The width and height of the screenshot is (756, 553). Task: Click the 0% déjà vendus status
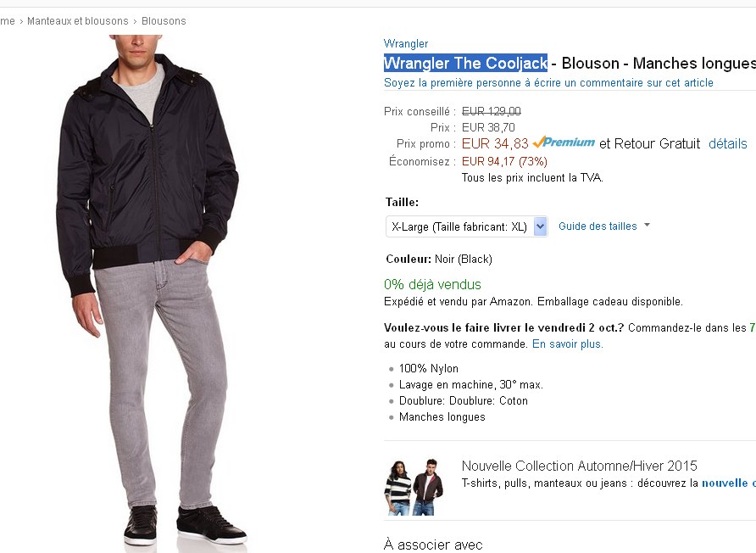point(432,285)
